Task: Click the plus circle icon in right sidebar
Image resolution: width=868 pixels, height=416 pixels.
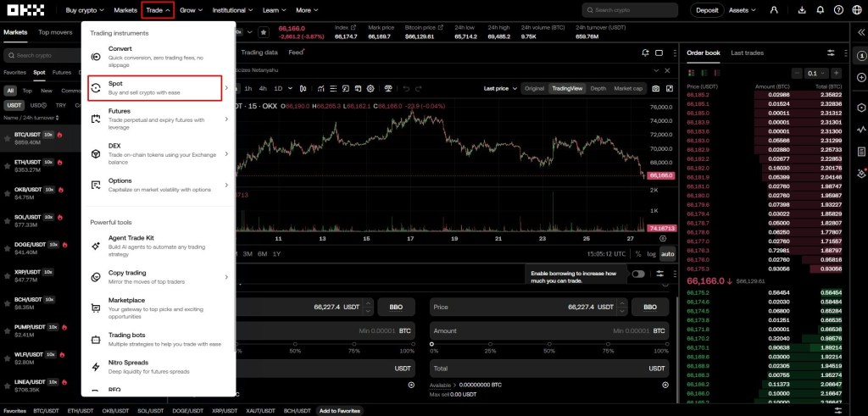Action: coord(861,77)
